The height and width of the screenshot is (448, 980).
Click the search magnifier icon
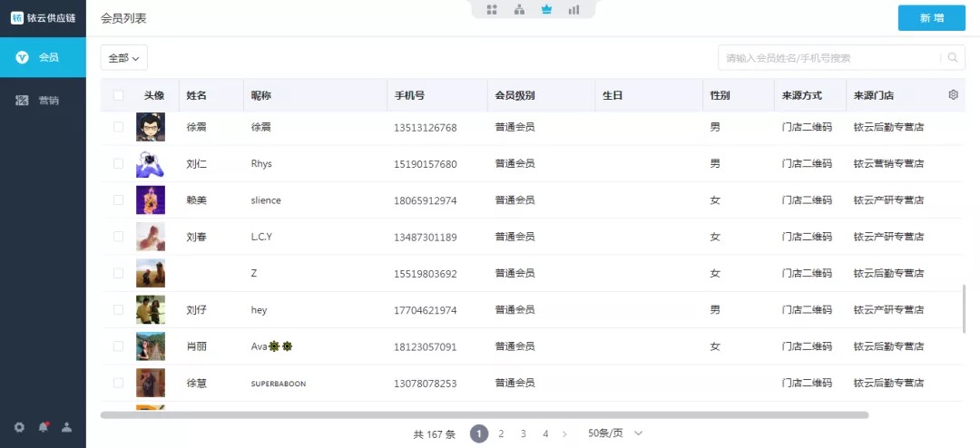coord(953,58)
